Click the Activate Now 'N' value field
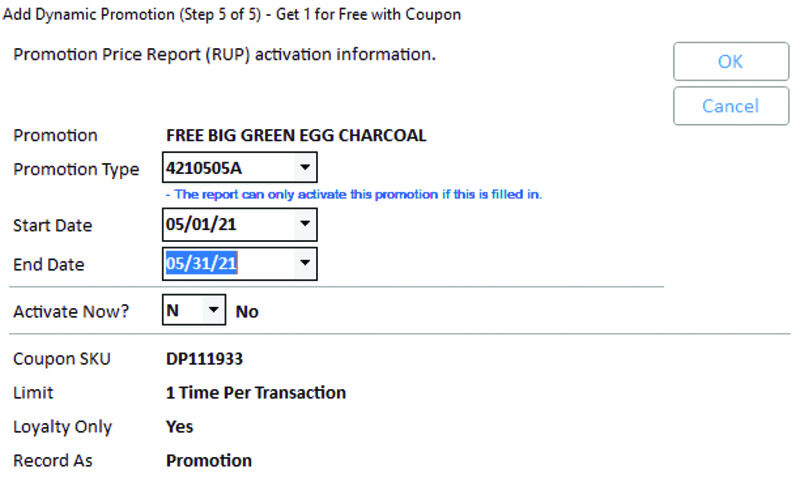 pyautogui.click(x=177, y=311)
